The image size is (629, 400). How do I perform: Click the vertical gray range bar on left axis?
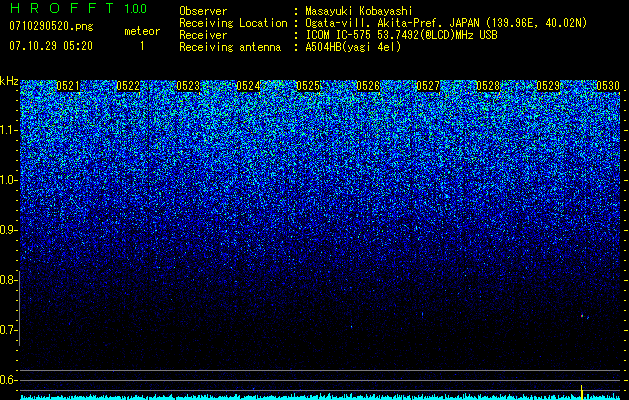(x=20, y=308)
